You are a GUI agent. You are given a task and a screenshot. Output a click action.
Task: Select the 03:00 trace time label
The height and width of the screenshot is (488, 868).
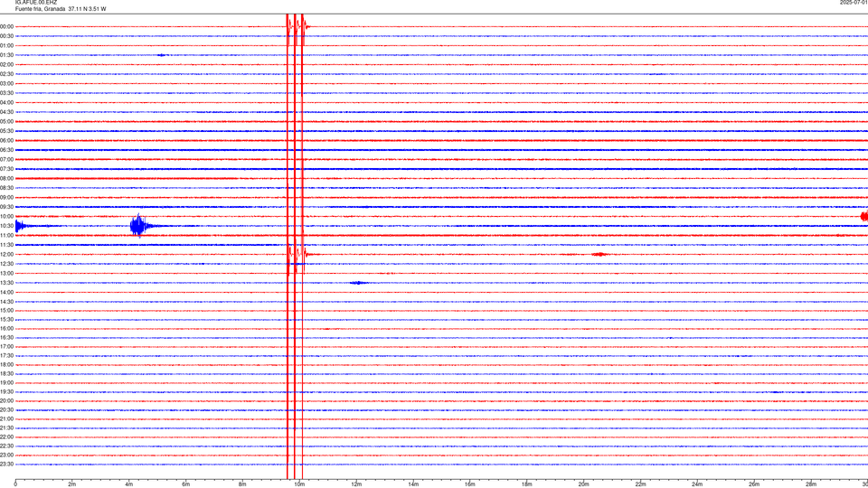point(6,83)
